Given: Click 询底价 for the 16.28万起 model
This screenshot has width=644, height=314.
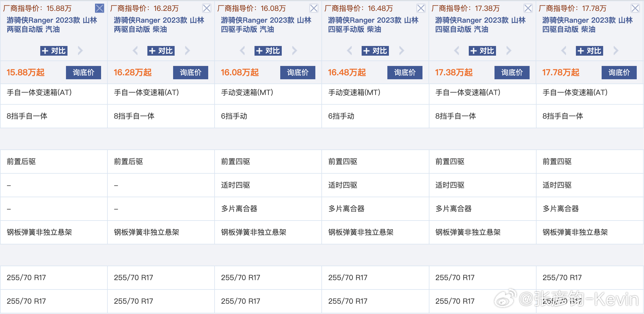Looking at the screenshot, I should coord(191,73).
